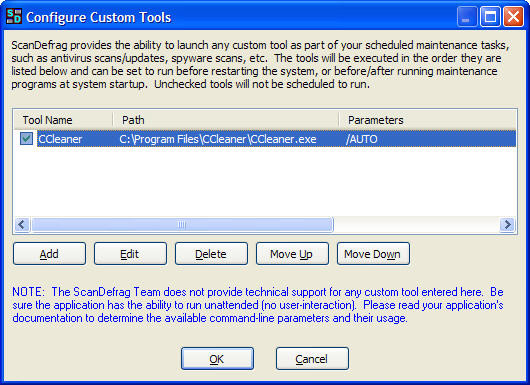Click the Edit button
Image resolution: width=530 pixels, height=385 pixels.
coord(130,254)
